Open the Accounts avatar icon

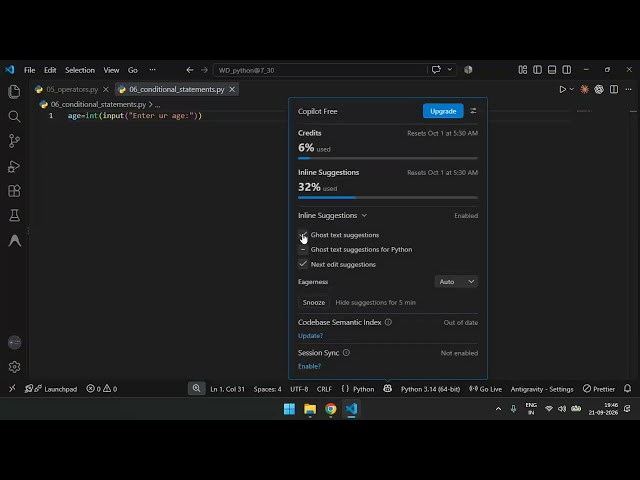pyautogui.click(x=14, y=343)
